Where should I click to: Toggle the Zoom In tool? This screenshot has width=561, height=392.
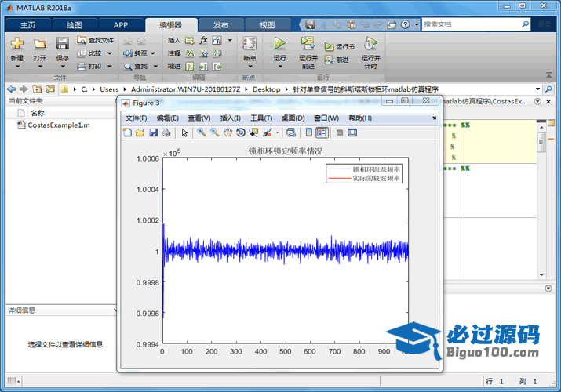click(202, 132)
